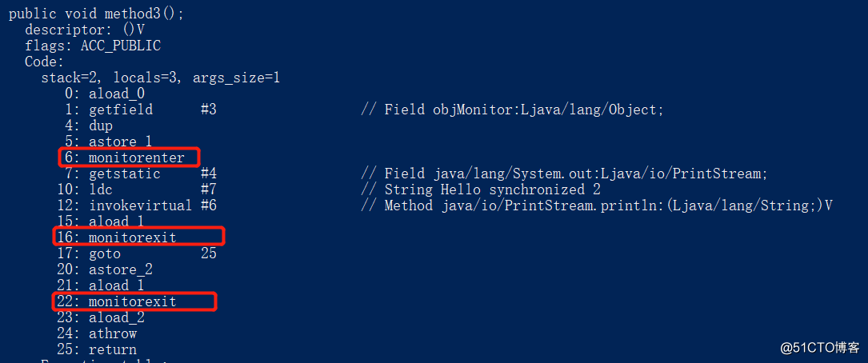Viewport: 868px width, 363px height.
Task: Click the stack=2, locals=3 line
Action: (161, 78)
